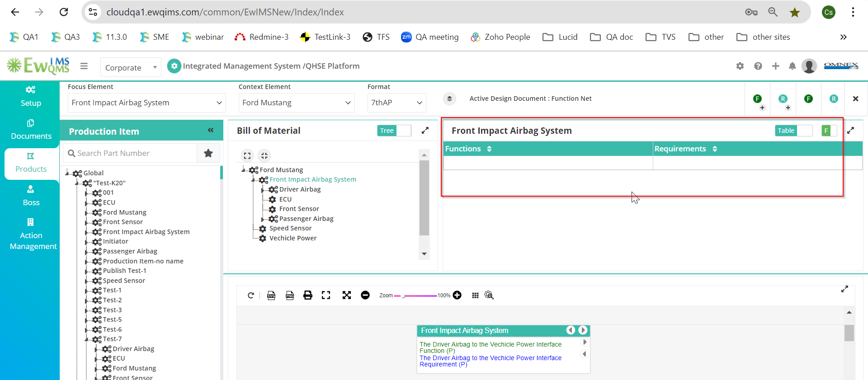The width and height of the screenshot is (868, 380).
Task: Click the right arrow on the Front Impact Airbag System node header
Action: (583, 330)
